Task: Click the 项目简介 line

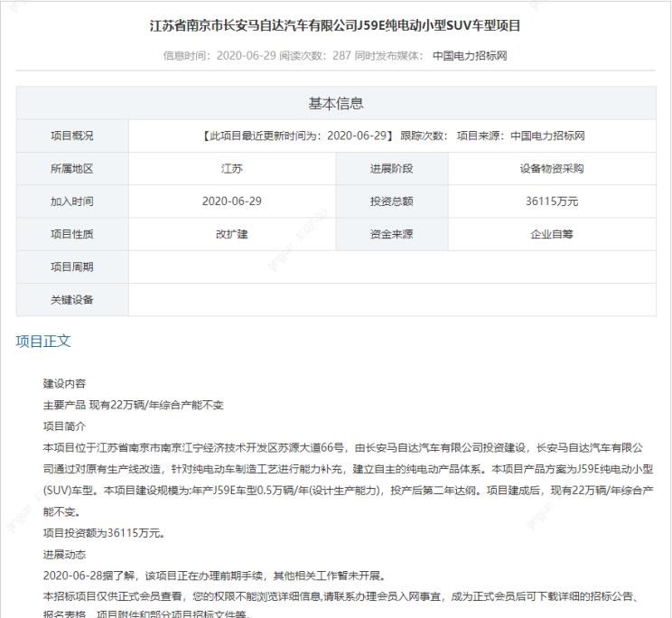Action: pos(64,426)
